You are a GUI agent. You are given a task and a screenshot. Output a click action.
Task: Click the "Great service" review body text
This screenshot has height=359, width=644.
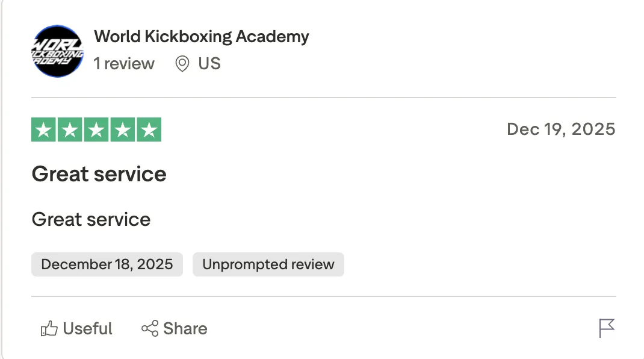coord(91,219)
